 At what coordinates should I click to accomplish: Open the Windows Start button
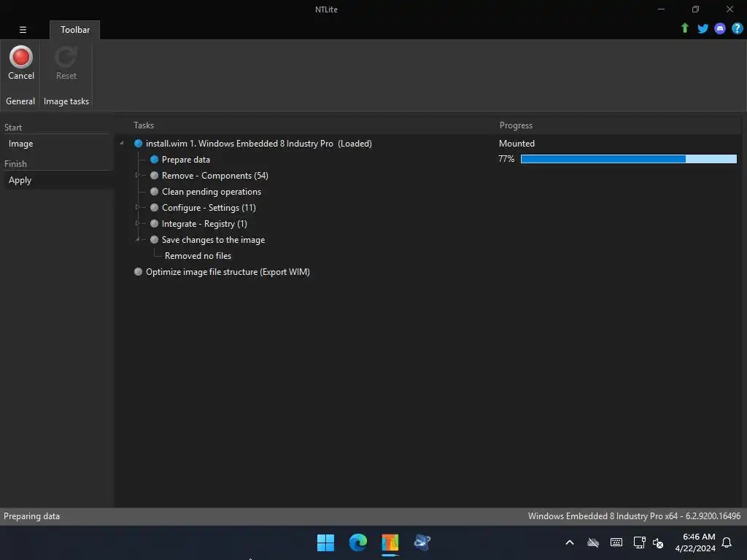coord(326,542)
